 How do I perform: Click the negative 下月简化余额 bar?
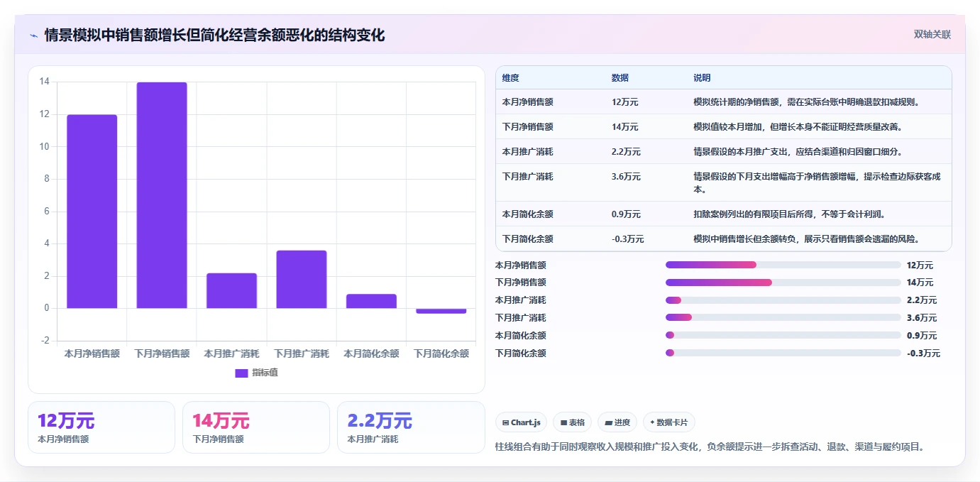click(441, 311)
